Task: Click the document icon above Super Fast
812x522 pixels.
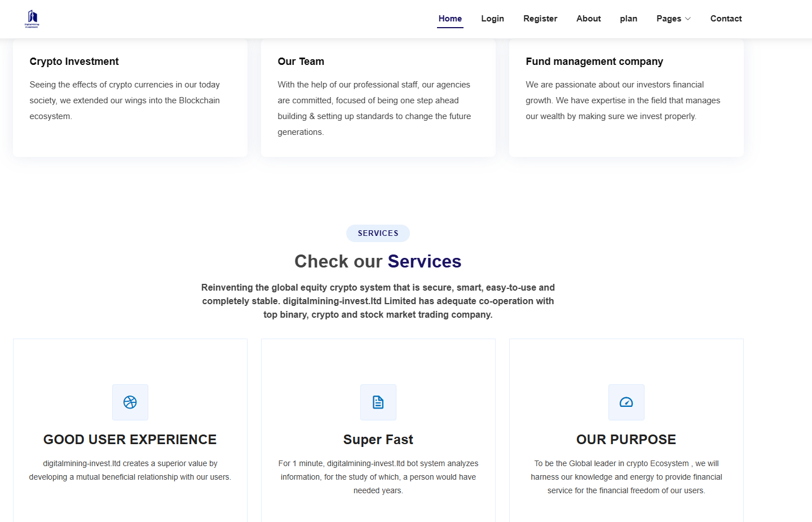Action: coord(378,402)
